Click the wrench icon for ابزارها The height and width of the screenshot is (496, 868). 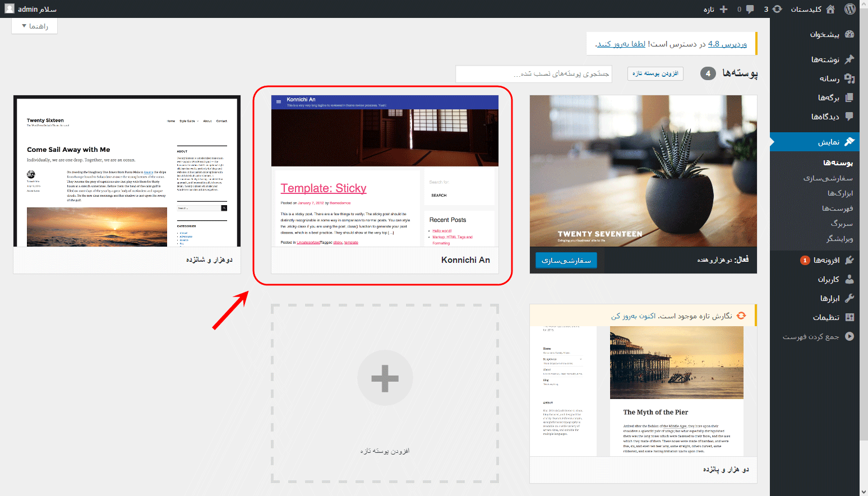(x=849, y=298)
